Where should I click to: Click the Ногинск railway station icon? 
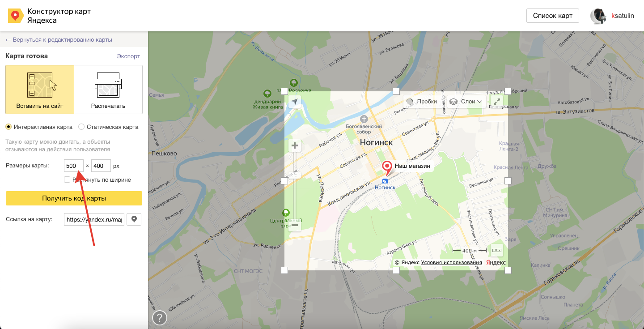tap(385, 181)
